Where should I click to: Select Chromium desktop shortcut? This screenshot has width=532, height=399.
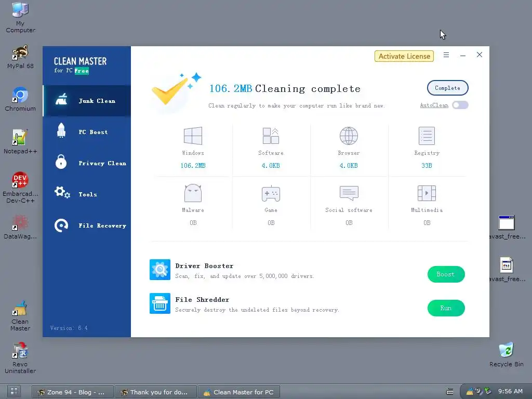click(x=20, y=99)
